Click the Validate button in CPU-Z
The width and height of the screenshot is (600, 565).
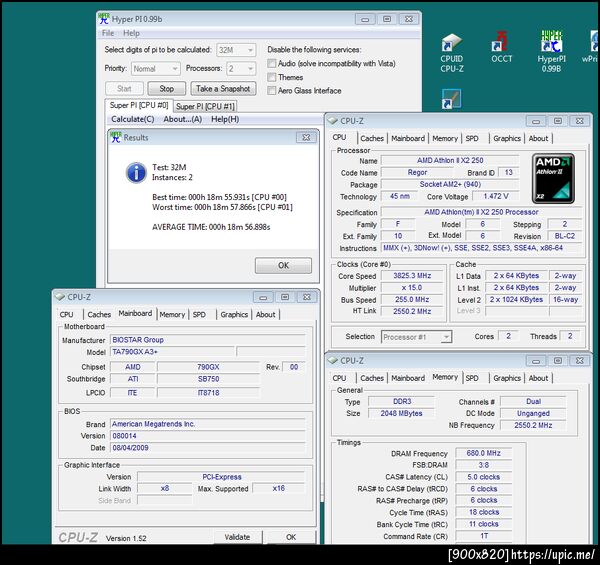click(237, 537)
